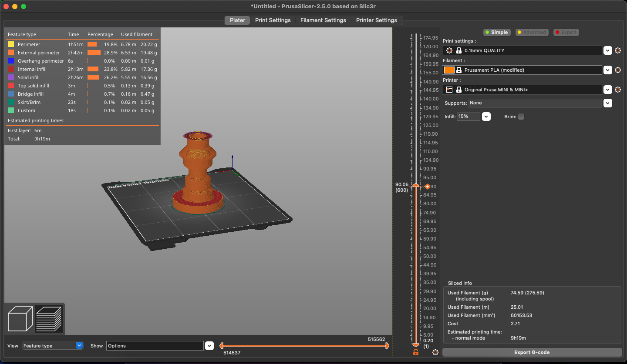Toggle Skirt/Brim green legend swatch
Image resolution: width=627 pixels, height=364 pixels.
(11, 102)
